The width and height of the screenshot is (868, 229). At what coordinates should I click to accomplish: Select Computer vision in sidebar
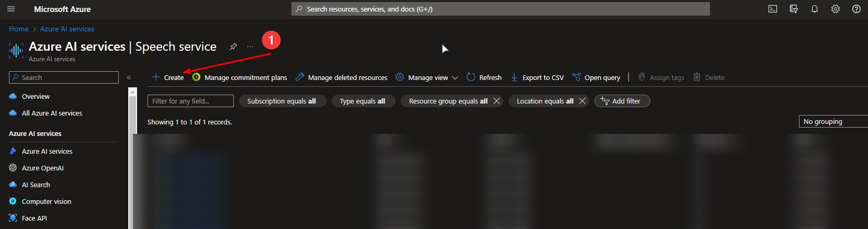point(46,201)
